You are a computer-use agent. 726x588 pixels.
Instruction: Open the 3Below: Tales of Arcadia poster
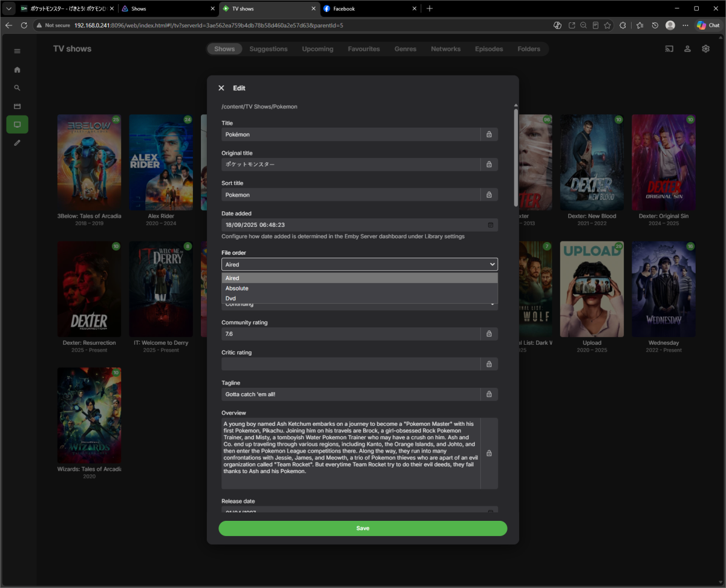[x=89, y=162]
